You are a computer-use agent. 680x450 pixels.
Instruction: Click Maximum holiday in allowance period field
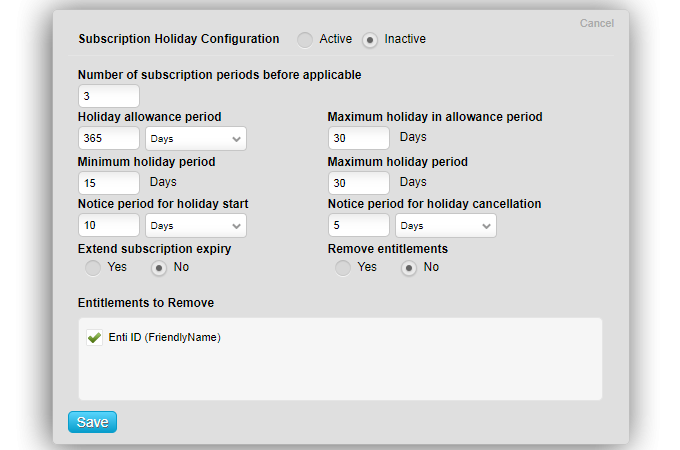tap(358, 138)
